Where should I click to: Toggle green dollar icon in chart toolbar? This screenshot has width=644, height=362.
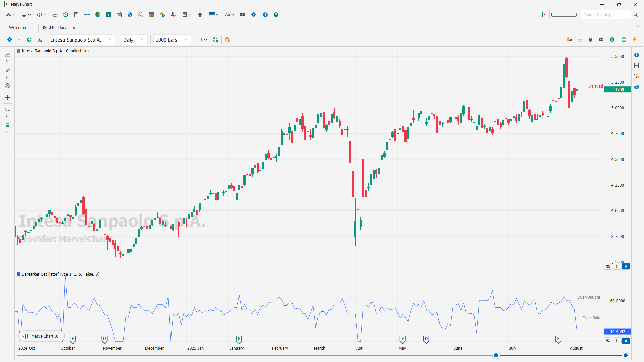[612, 40]
